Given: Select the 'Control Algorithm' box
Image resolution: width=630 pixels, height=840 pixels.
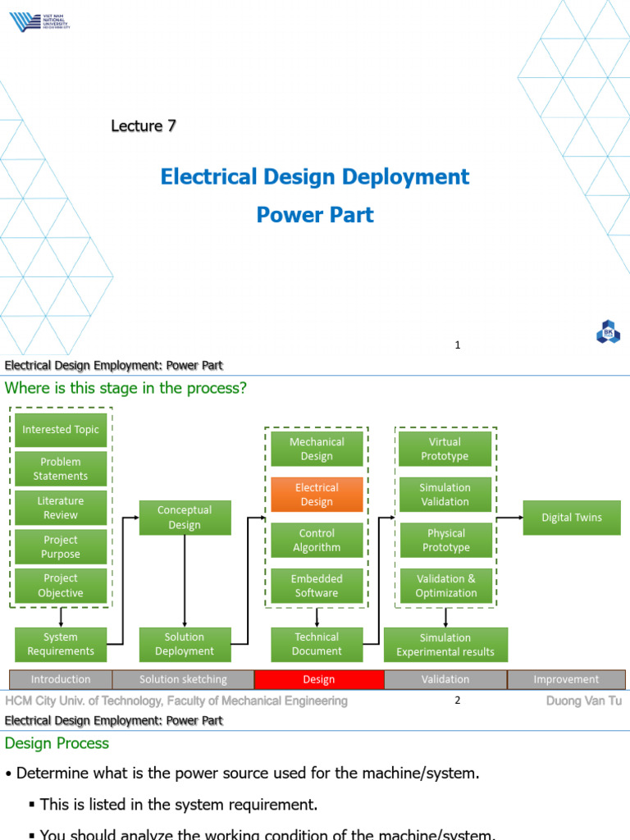Looking at the screenshot, I should click(x=317, y=540).
